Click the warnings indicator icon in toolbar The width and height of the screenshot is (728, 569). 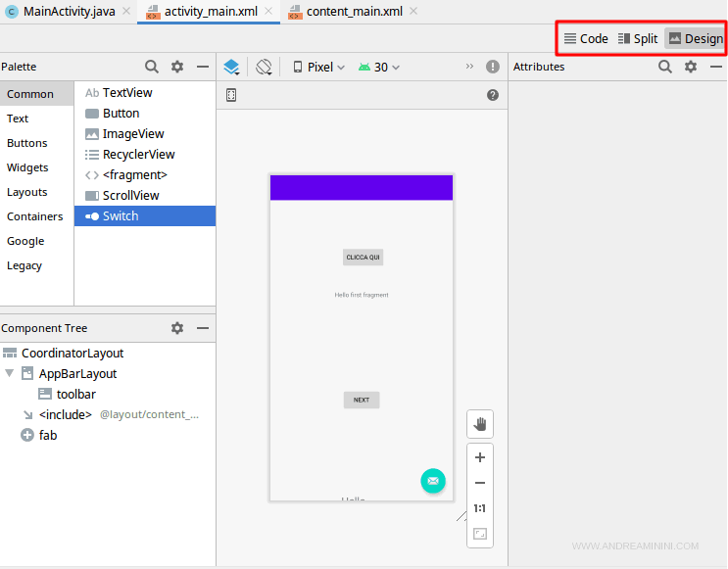(x=493, y=67)
